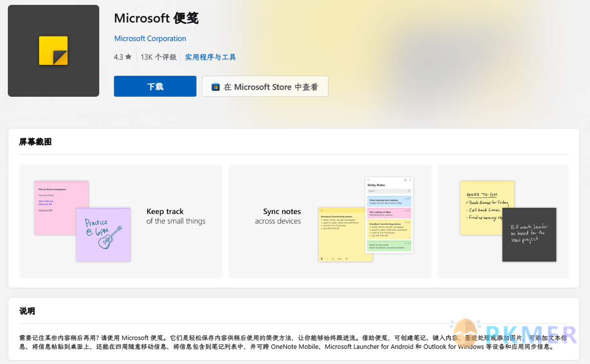590x364 pixels.
Task: Open 在 Microsoft Store 中查看 button
Action: point(265,86)
